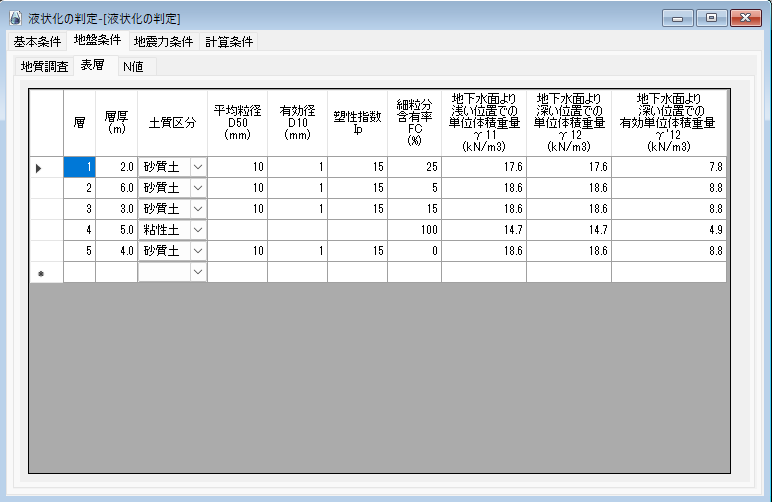Maximize the 液状化の判定 window
Viewport: 772px width, 502px height.
711,18
